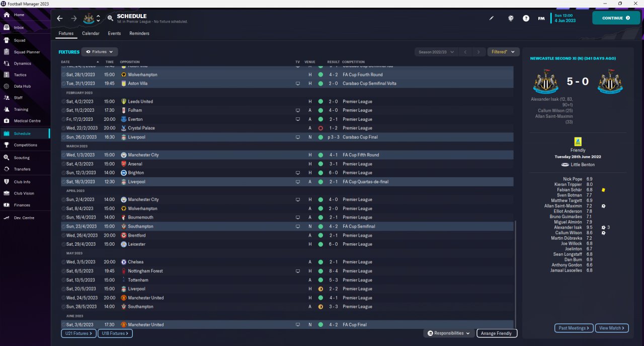Click the FM menu icon
The image size is (644, 346).
[541, 18]
